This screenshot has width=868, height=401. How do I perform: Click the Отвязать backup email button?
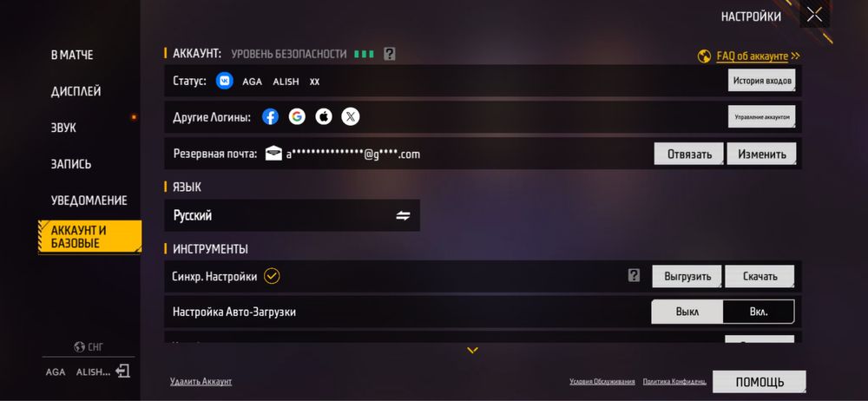tap(689, 154)
